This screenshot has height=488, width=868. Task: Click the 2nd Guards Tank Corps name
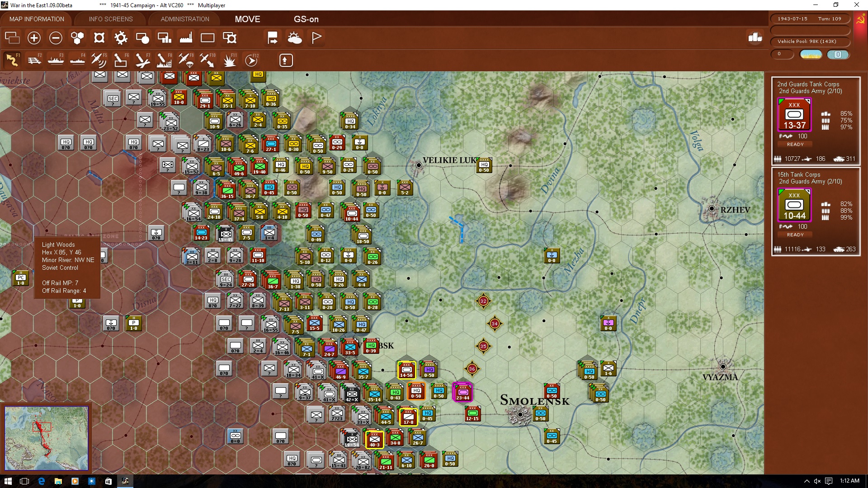808,84
